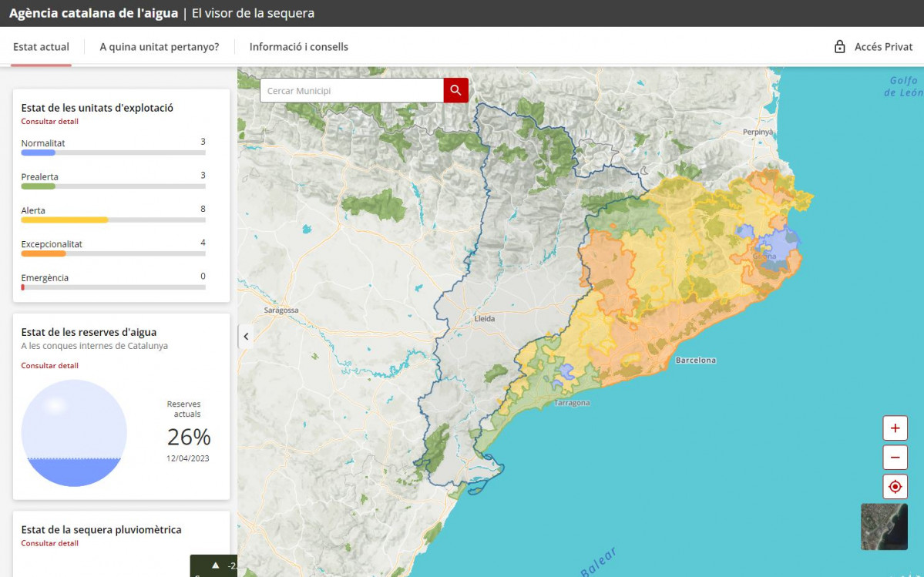This screenshot has width=924, height=577.
Task: Open Consultar detall under sequera pluviomètrica
Action: point(49,543)
